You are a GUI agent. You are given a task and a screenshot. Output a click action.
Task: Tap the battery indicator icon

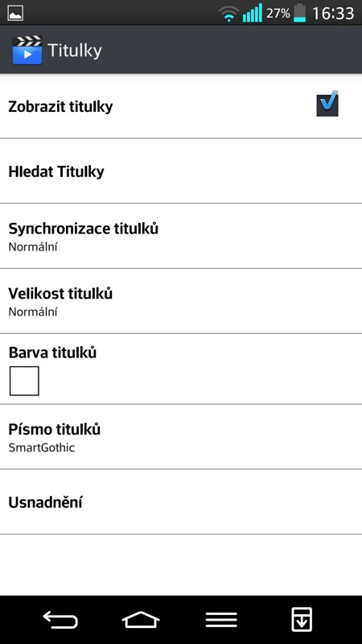click(299, 13)
